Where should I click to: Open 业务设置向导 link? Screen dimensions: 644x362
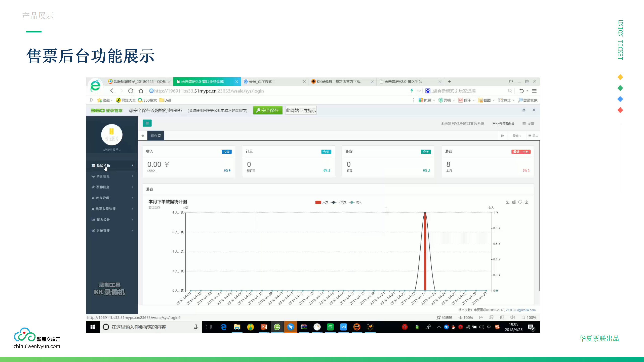coord(503,123)
